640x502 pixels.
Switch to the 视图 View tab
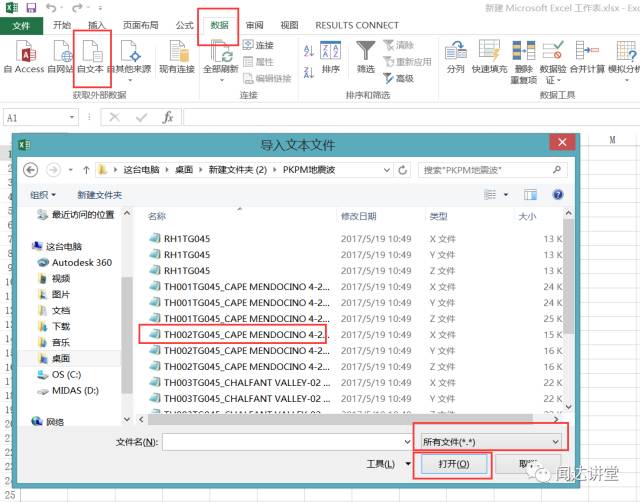289,25
